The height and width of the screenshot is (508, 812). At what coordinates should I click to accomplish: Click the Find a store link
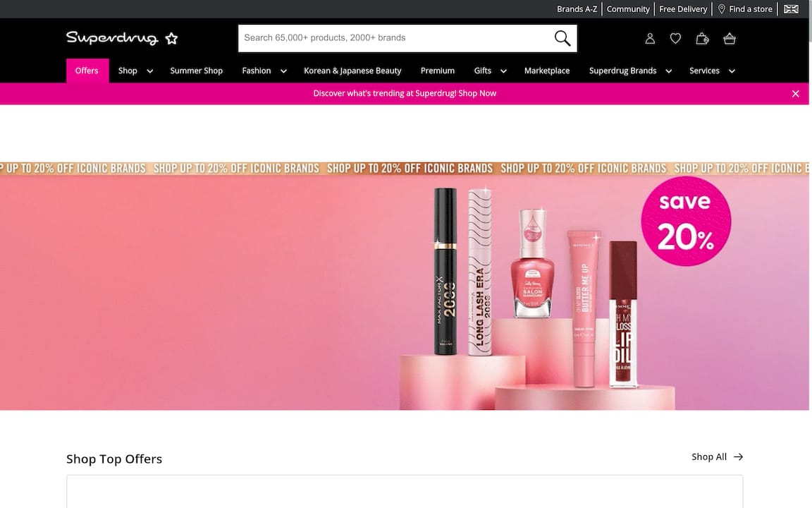(751, 8)
